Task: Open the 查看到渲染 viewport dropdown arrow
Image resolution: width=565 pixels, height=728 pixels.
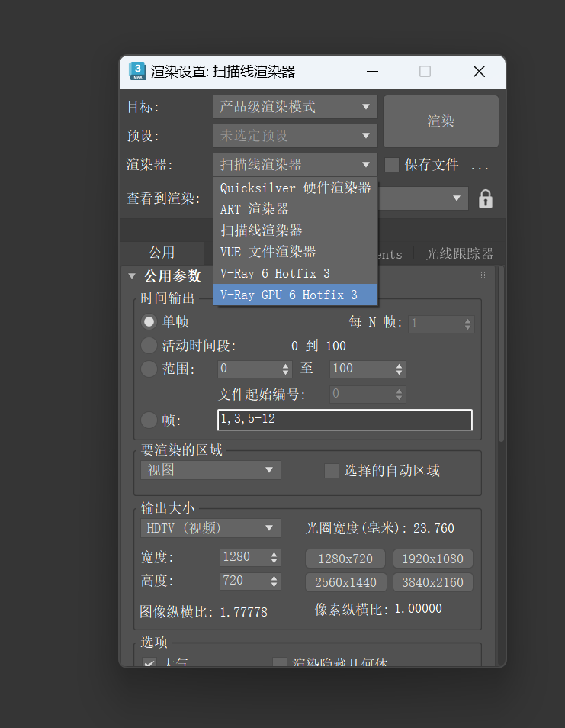Action: pos(457,198)
